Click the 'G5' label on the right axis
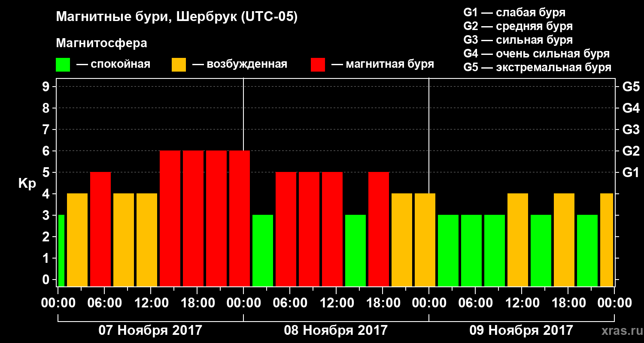Image resolution: width=644 pixels, height=343 pixels. click(631, 87)
